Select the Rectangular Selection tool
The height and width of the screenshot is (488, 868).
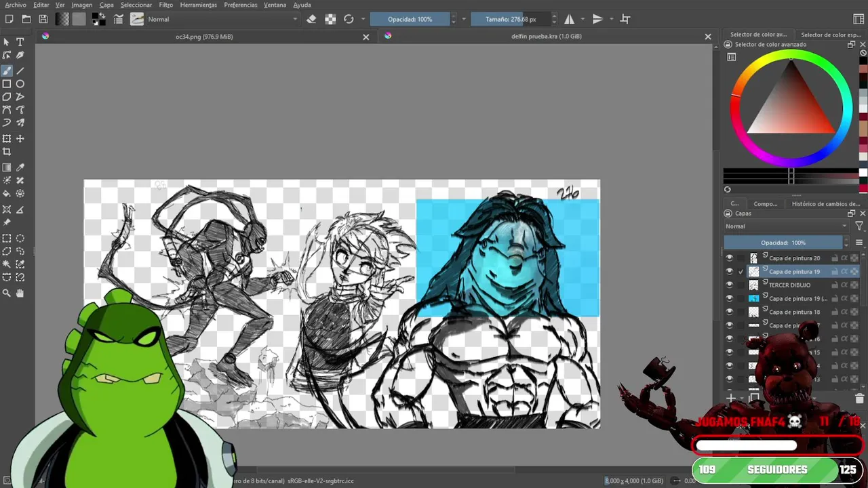click(7, 238)
